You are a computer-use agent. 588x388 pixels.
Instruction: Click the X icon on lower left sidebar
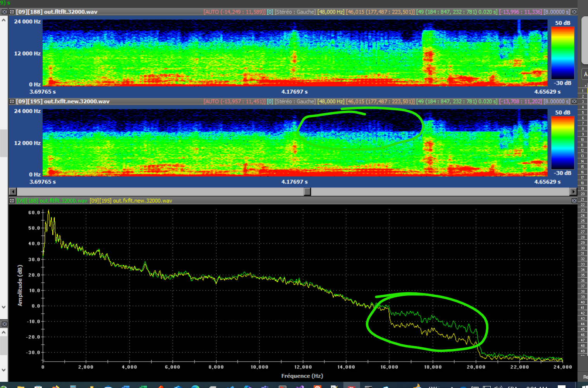coord(4,324)
